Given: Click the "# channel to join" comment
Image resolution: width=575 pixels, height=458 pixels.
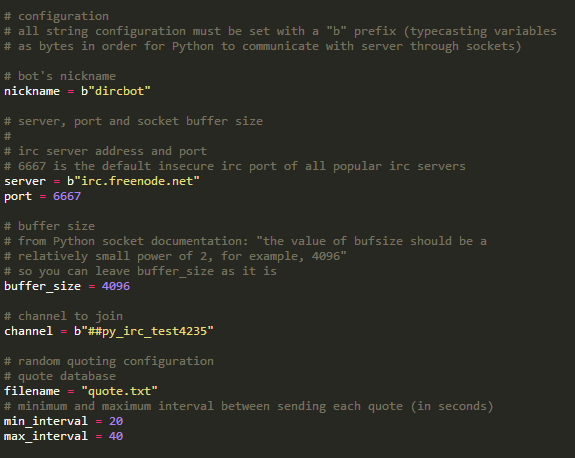Looking at the screenshot, I should pos(63,316).
